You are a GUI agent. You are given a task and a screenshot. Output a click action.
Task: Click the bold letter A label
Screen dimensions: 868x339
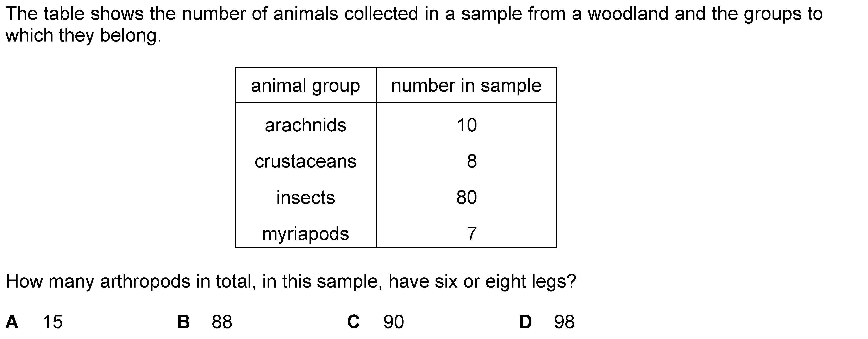tap(12, 322)
